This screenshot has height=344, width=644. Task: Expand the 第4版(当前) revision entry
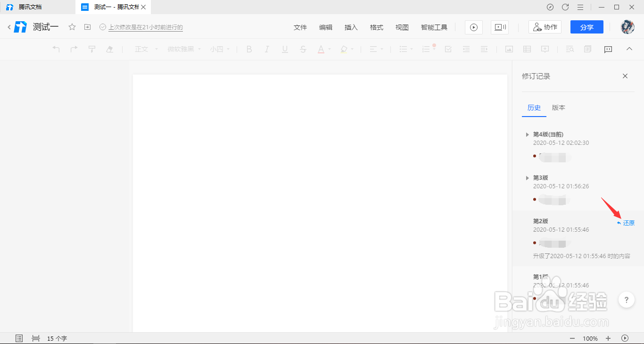(528, 134)
